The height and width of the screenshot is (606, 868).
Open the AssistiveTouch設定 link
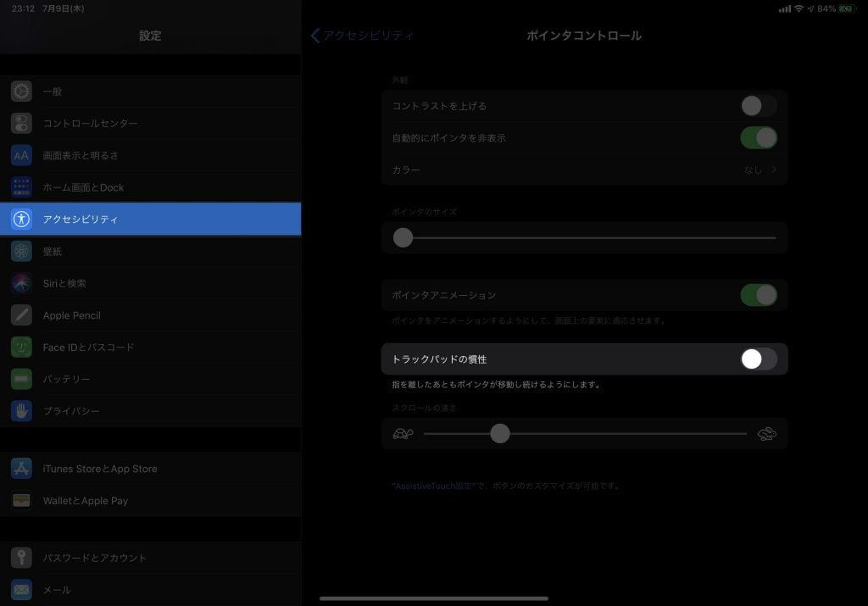[x=432, y=486]
